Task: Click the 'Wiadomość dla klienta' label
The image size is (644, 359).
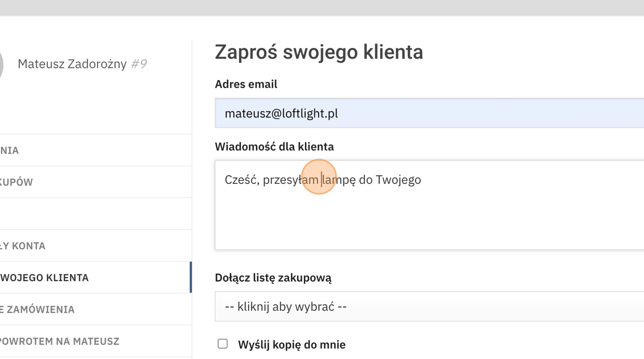Action: 274,147
